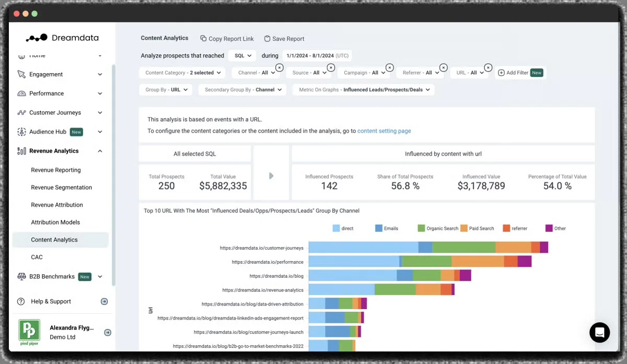The width and height of the screenshot is (627, 364).
Task: Click the Customer Journeys path icon
Action: (21, 113)
